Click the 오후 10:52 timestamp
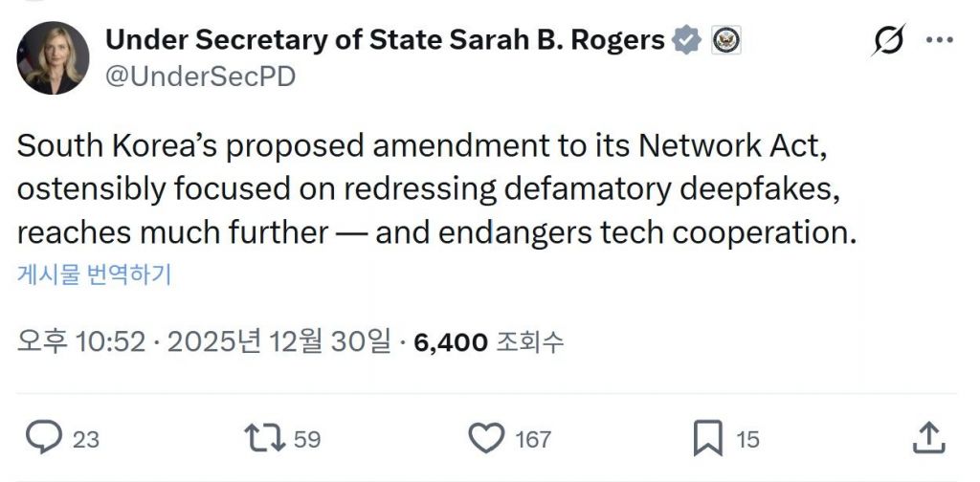Viewport: 980px width, 482px height. 80,342
